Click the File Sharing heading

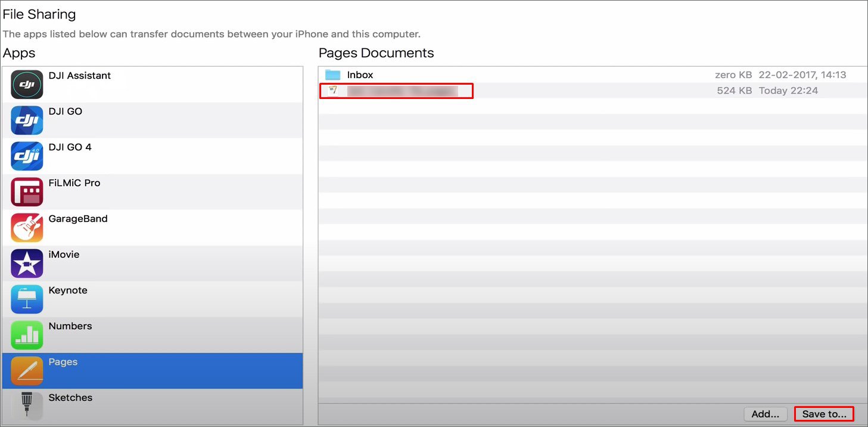pos(39,14)
